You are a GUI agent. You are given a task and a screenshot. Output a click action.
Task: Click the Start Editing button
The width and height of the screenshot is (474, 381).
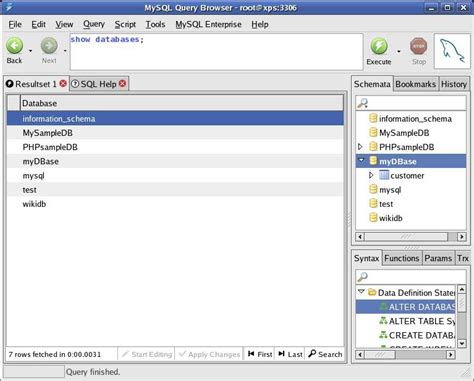tap(147, 354)
